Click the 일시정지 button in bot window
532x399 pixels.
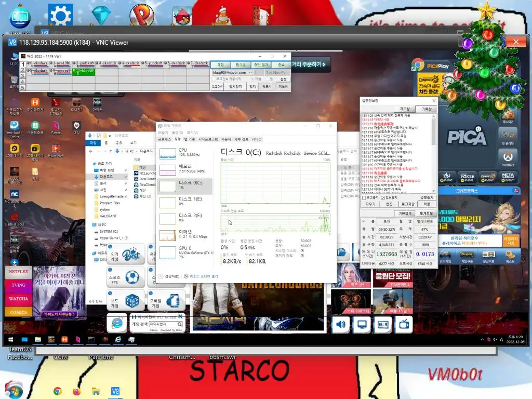coord(235,87)
